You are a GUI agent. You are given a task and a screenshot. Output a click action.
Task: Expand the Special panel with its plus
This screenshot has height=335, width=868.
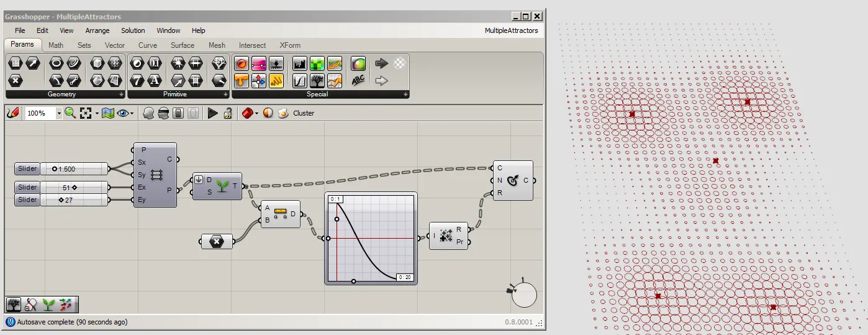point(405,94)
